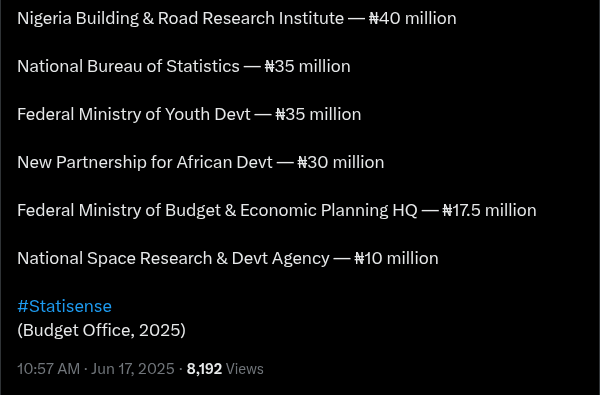Click New Partnership for African Devt text

pyautogui.click(x=145, y=162)
